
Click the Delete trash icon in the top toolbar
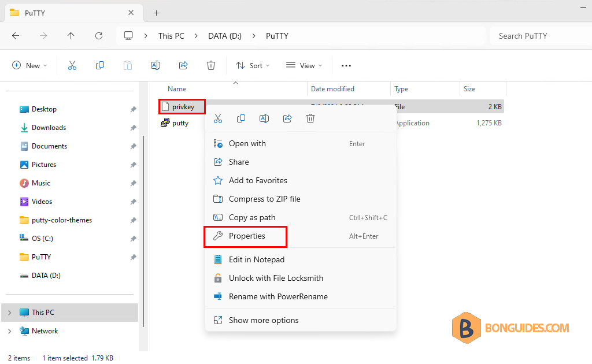click(x=211, y=66)
